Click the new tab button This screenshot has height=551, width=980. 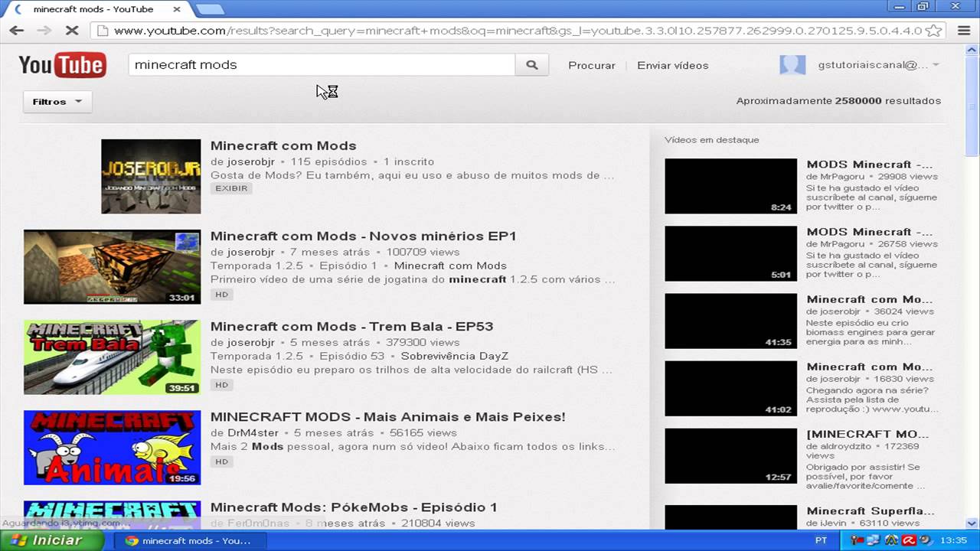pos(210,9)
